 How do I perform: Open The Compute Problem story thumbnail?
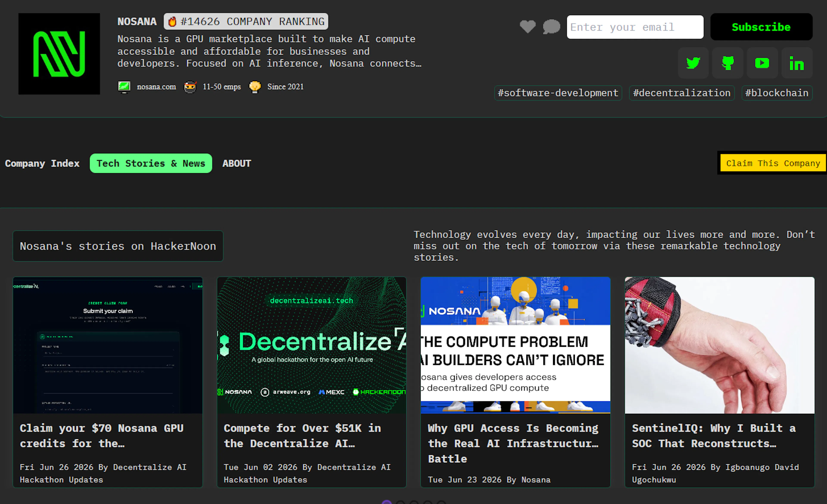click(516, 345)
